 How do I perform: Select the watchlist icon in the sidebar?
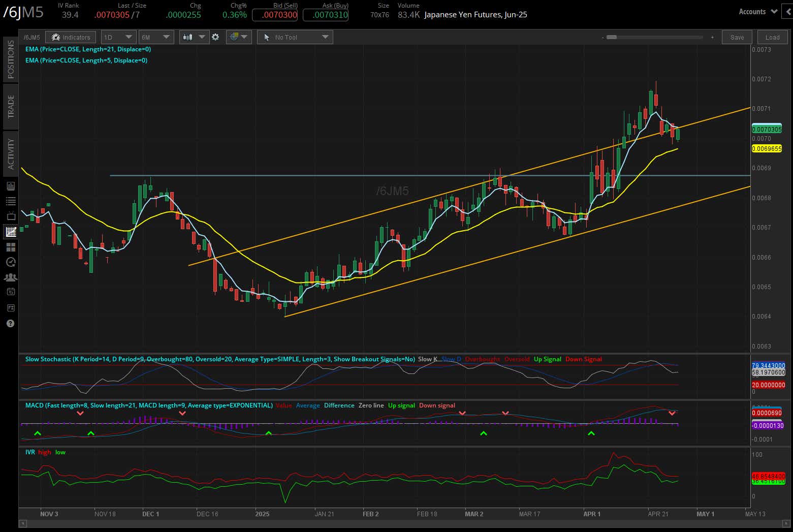tap(10, 201)
